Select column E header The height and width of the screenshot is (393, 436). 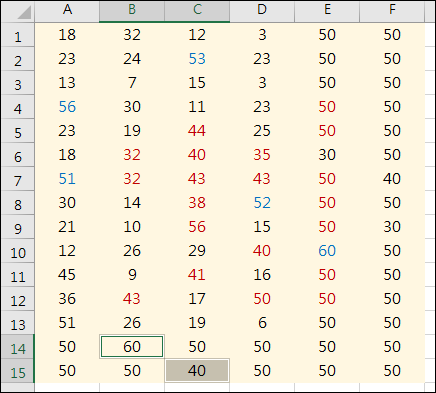[x=327, y=11]
